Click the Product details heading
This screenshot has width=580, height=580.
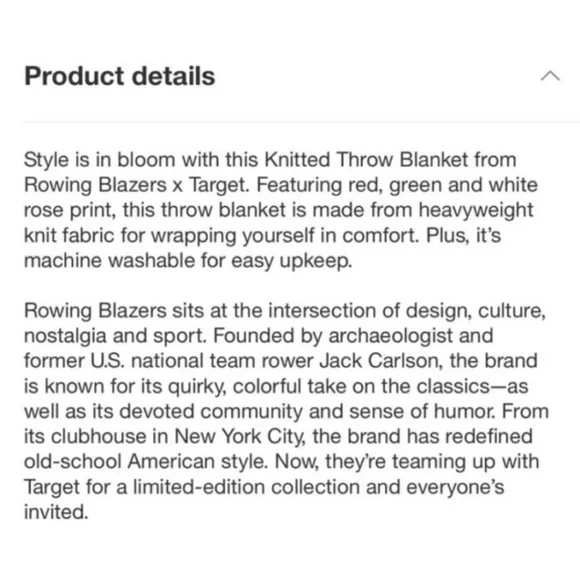119,76
